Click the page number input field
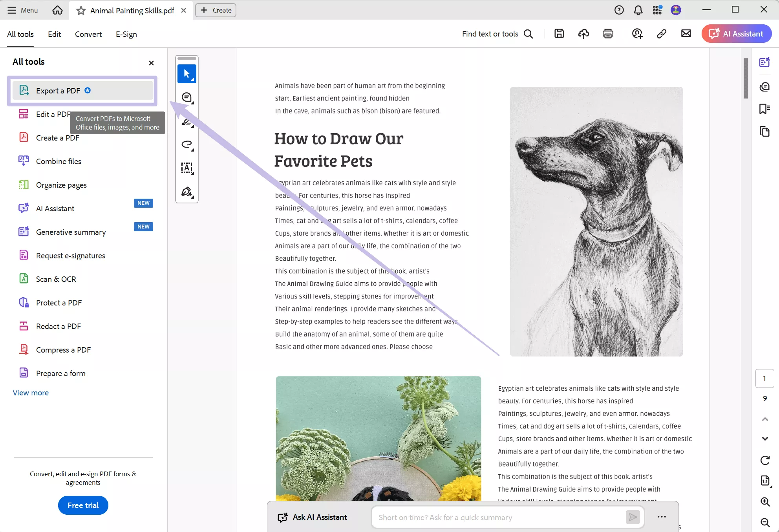The width and height of the screenshot is (779, 532). pyautogui.click(x=764, y=378)
